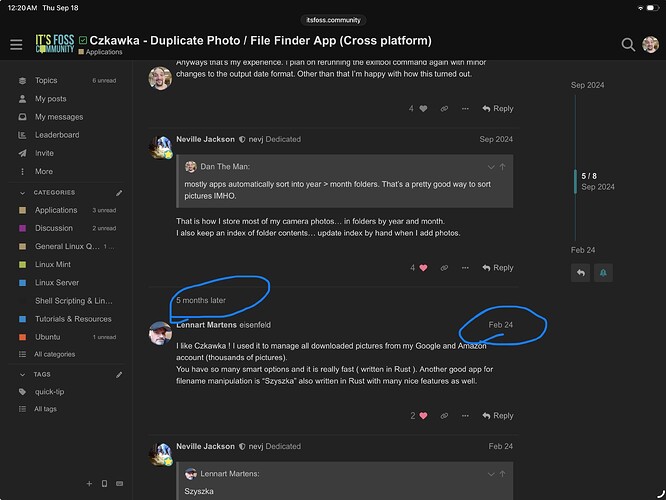The height and width of the screenshot is (500, 666).
Task: Show more actions on Lennart Martens' post
Action: click(466, 416)
